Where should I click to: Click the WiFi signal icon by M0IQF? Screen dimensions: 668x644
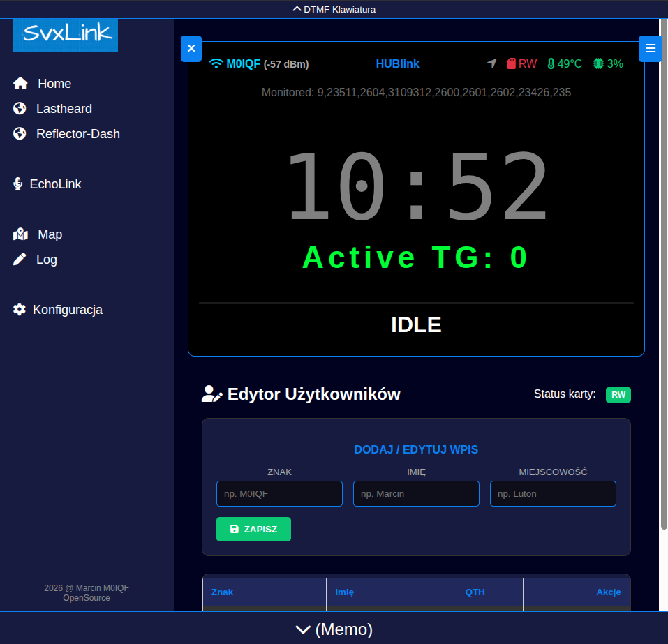(216, 64)
